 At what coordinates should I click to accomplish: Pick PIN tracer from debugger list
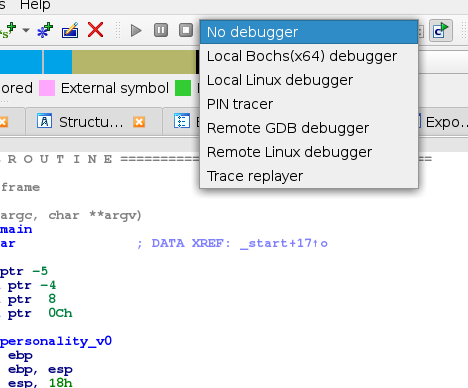309,104
